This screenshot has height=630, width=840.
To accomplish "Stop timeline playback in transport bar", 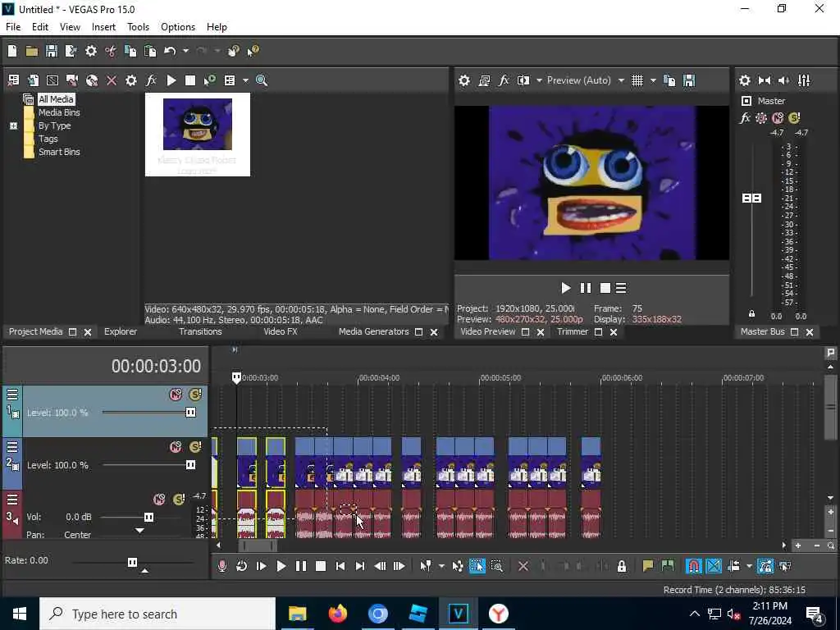I will 321,566.
